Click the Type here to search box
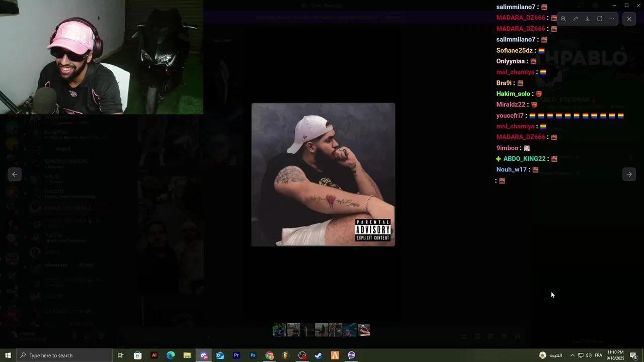 [64, 355]
